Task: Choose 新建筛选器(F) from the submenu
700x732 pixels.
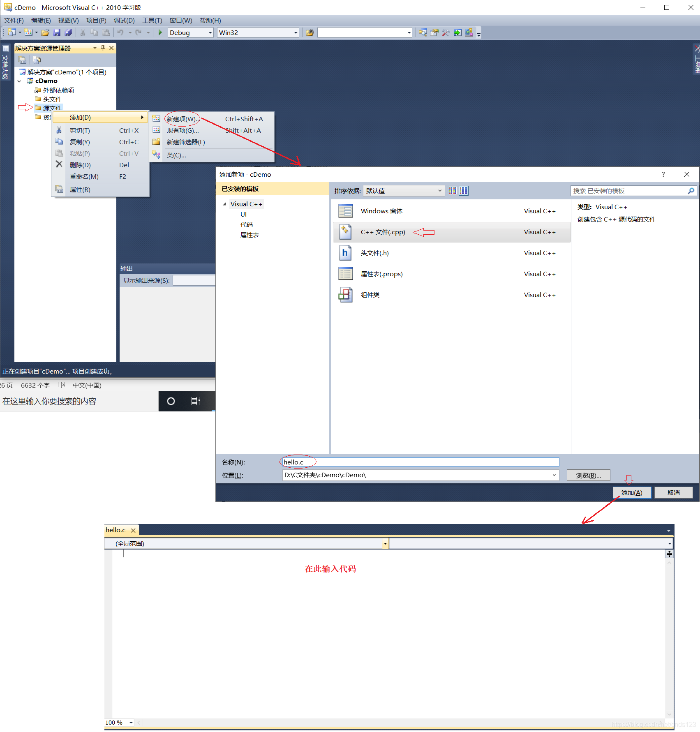Action: click(x=211, y=142)
